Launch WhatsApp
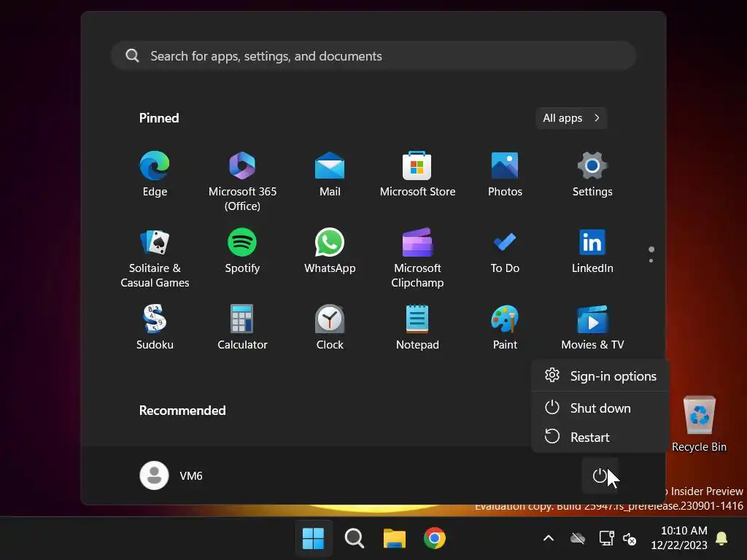This screenshot has height=560, width=747. tap(330, 251)
